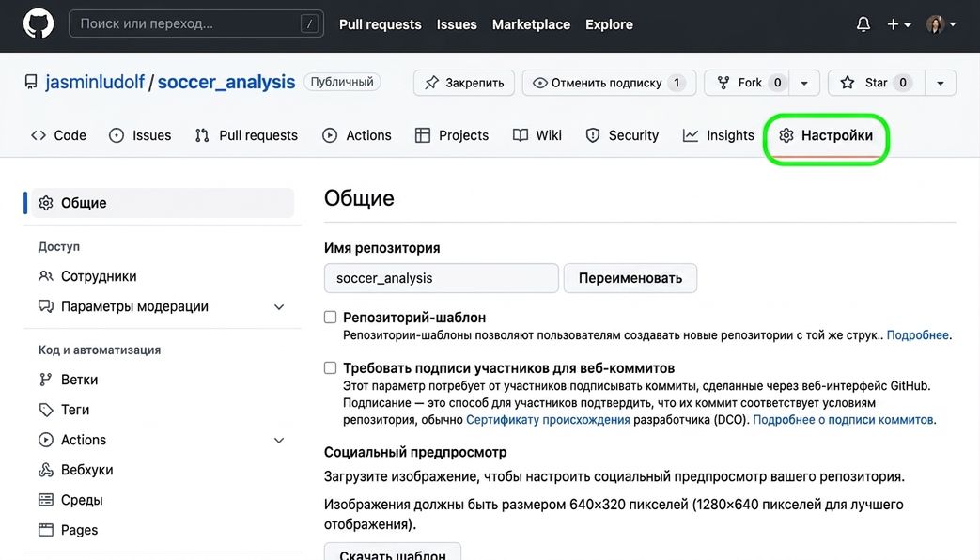Screen dimensions: 980x560
Task: Open Issues in top navigation
Action: pos(457,24)
